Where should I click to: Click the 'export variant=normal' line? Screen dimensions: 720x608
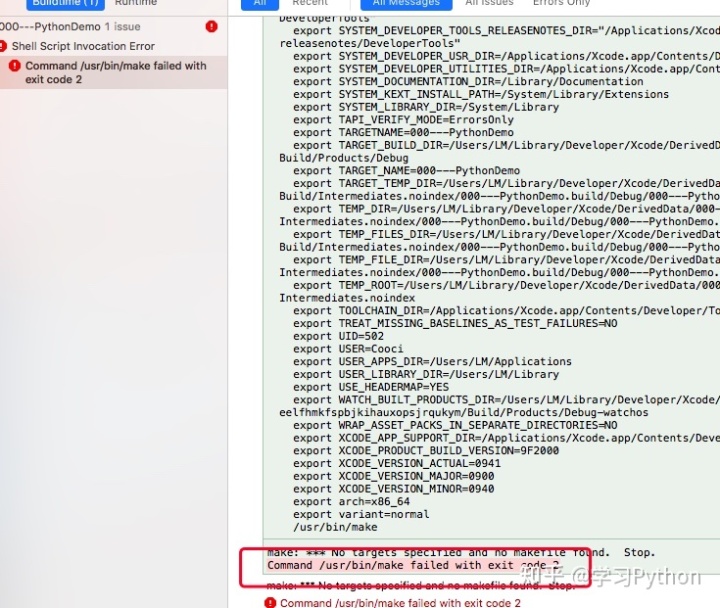361,514
